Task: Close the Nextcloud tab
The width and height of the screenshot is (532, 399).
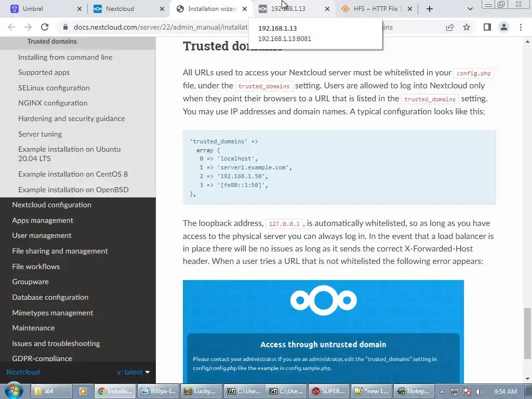Action: pos(162,9)
